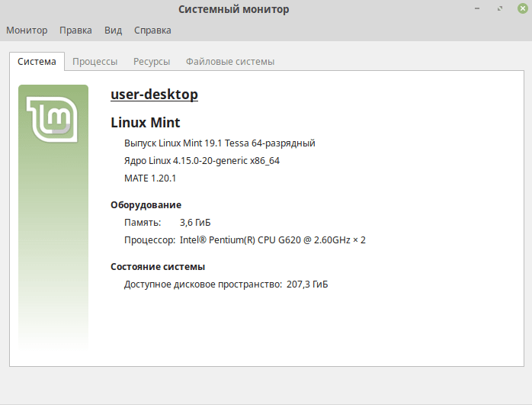Click the Выпуск Linux Mint 19.1 Tessa line
The image size is (532, 405).
[x=220, y=143]
